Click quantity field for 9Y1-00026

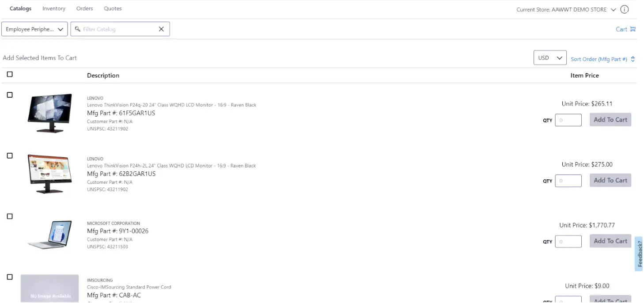pos(568,241)
